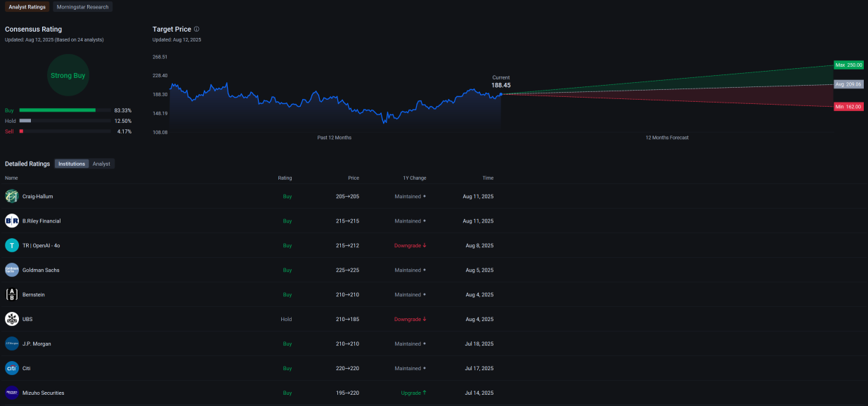The image size is (868, 406).
Task: Click the B.Riley Financial logo icon
Action: pos(12,221)
